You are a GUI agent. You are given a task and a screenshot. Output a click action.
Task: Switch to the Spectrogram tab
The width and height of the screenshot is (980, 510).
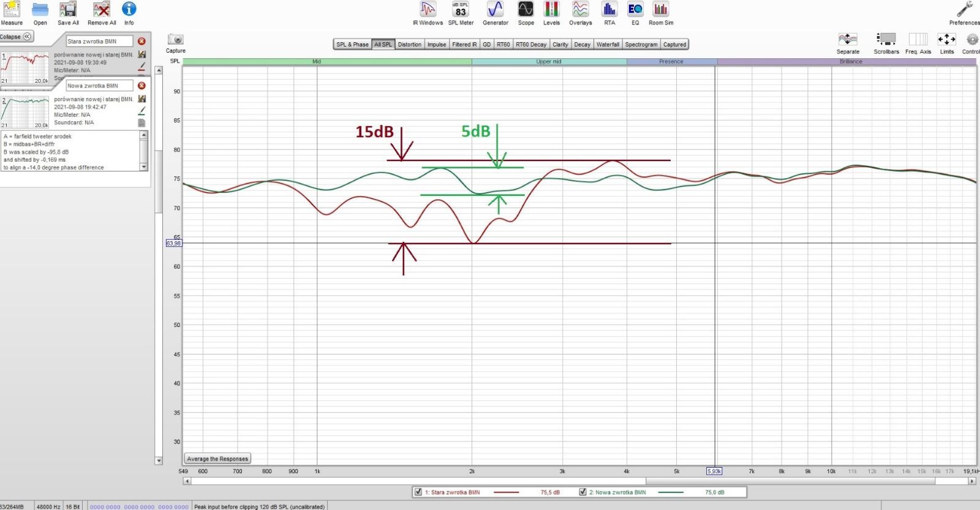(x=641, y=44)
